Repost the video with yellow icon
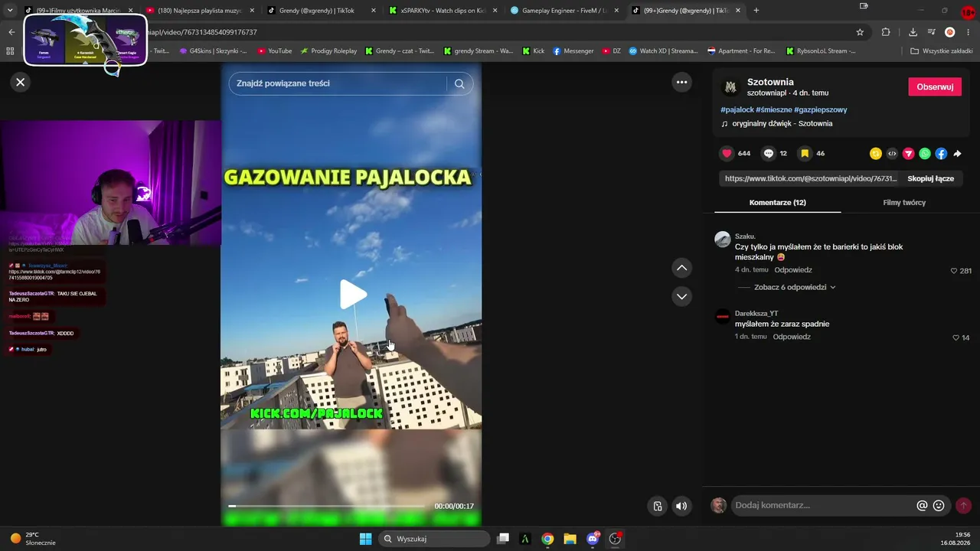980x551 pixels. [x=876, y=153]
